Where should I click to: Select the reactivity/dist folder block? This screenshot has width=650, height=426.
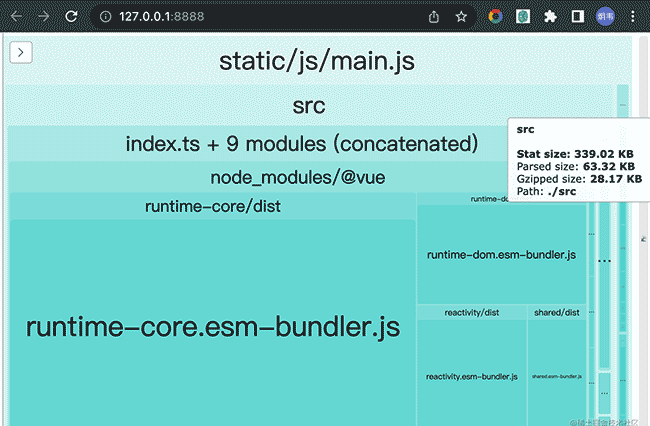pyautogui.click(x=472, y=312)
